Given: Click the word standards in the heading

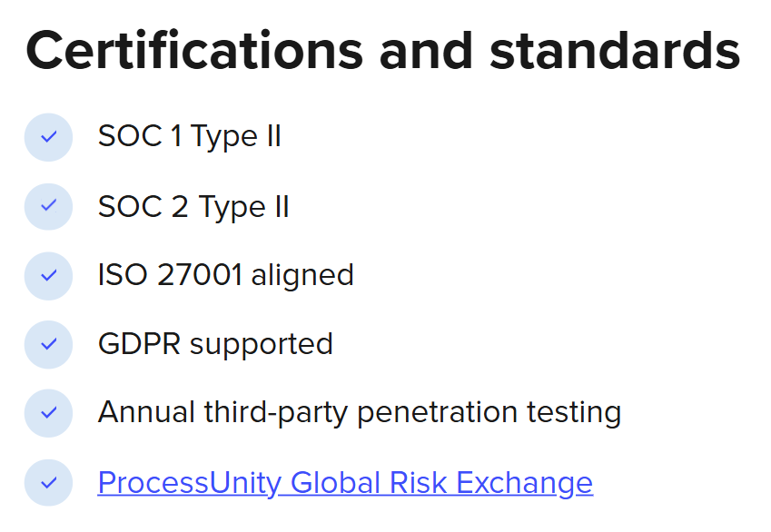Looking at the screenshot, I should point(615,51).
